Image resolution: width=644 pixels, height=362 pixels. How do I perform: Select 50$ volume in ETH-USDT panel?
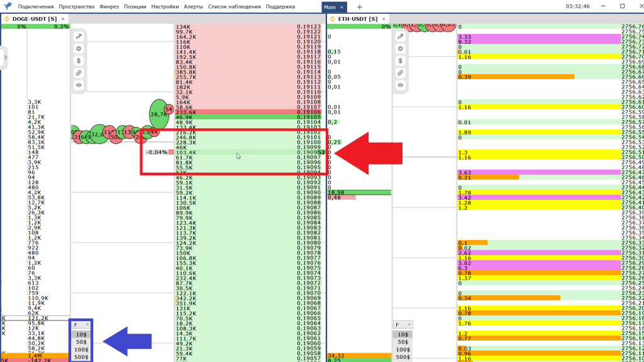pos(403,342)
